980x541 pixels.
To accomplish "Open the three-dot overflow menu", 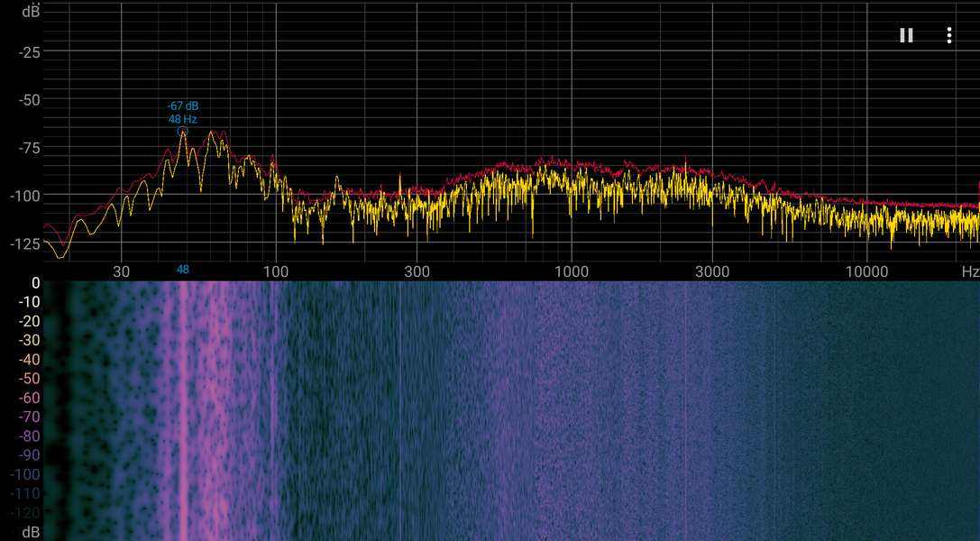I will [948, 35].
